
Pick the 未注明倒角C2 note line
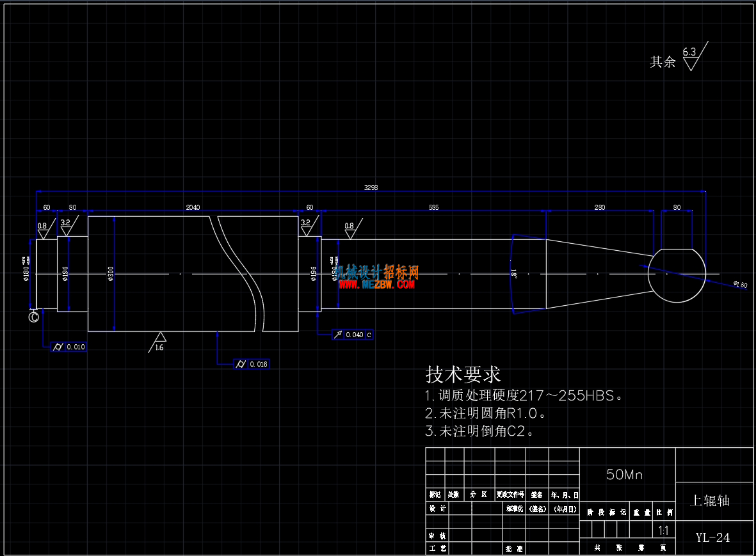click(x=479, y=431)
